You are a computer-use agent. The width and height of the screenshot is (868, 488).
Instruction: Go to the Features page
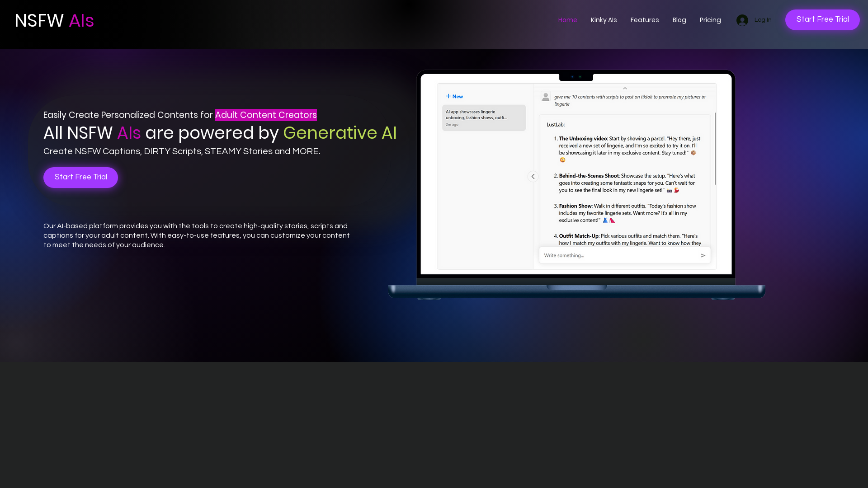pyautogui.click(x=644, y=20)
